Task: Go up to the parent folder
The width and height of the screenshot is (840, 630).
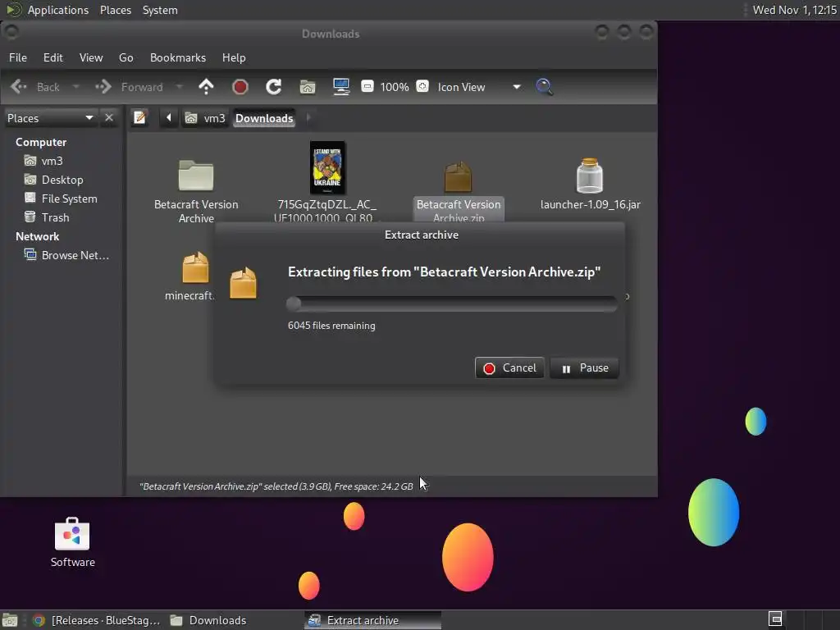Action: [x=206, y=87]
